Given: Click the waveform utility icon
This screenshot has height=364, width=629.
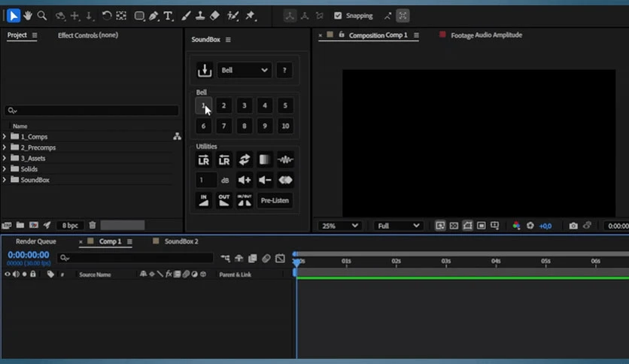Looking at the screenshot, I should coord(285,160).
